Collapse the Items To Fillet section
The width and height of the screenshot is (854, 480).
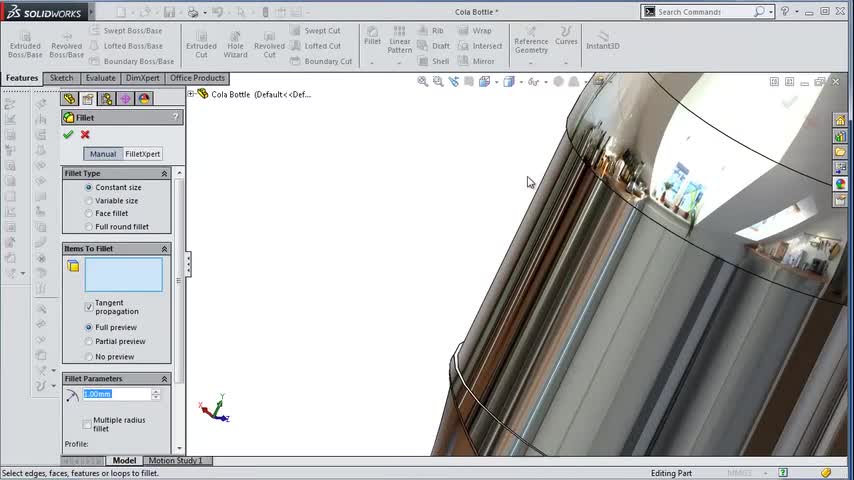(164, 248)
